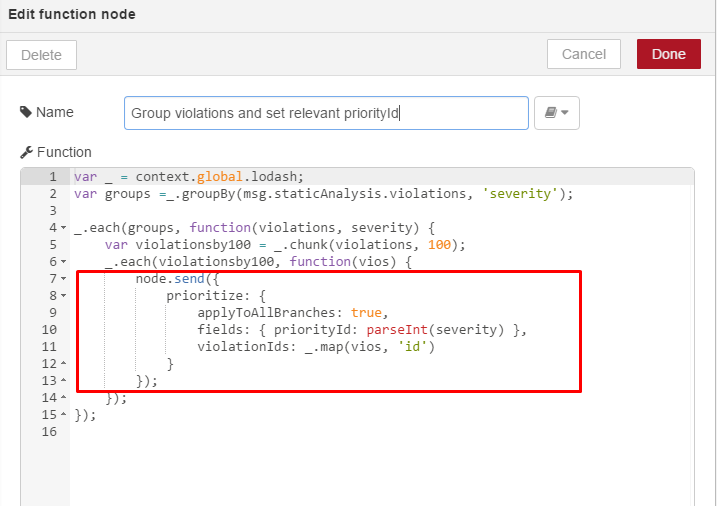Viewport: 717px width, 506px height.
Task: Click the tag icon beside Name
Action: [26, 112]
